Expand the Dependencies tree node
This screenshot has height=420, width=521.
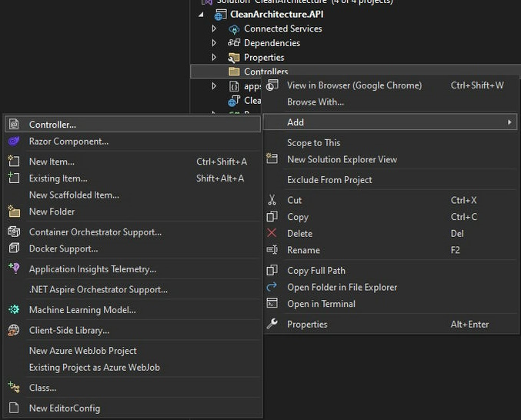pos(214,43)
